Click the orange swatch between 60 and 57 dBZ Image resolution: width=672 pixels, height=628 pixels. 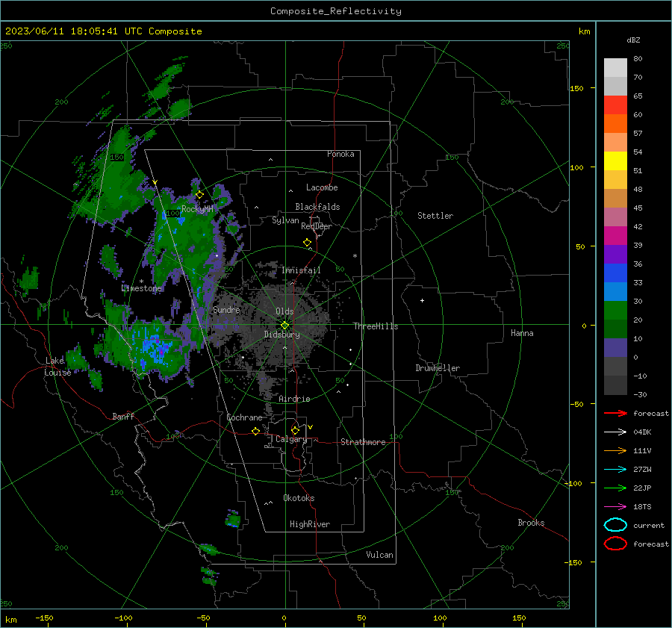pos(615,124)
